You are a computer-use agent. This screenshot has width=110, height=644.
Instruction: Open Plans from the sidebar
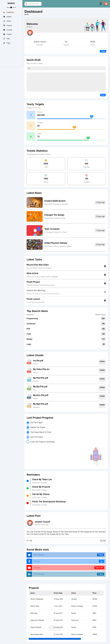pyautogui.click(x=8, y=43)
